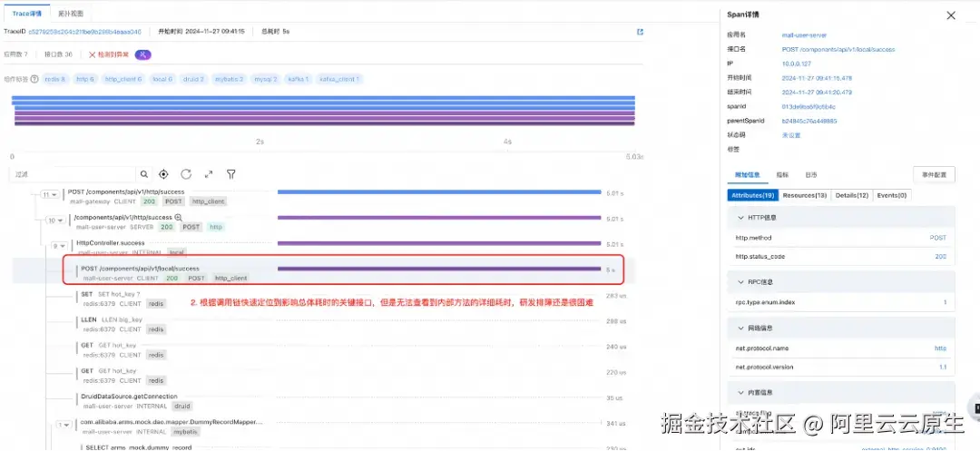Screen dimensions: 980x451
Task: Switch to the Trace详情 tab
Action: click(27, 13)
